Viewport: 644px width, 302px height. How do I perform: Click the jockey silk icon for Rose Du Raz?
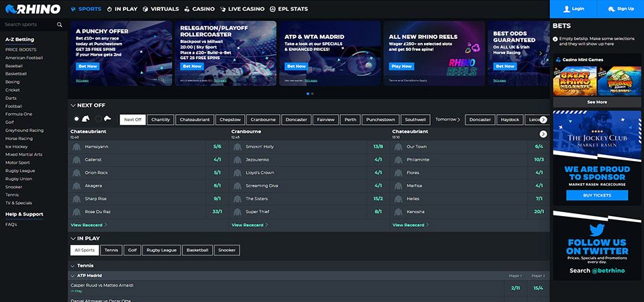point(76,212)
